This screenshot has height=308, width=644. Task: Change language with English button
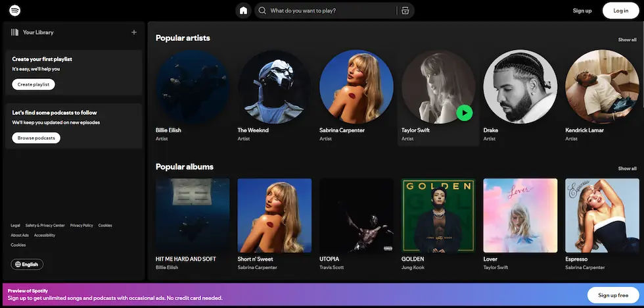[27, 265]
